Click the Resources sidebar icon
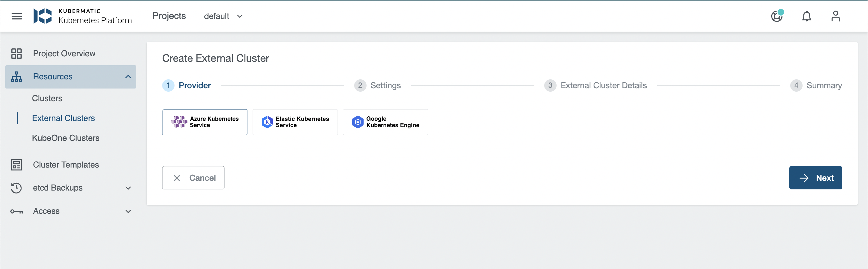Image resolution: width=868 pixels, height=269 pixels. tap(16, 77)
